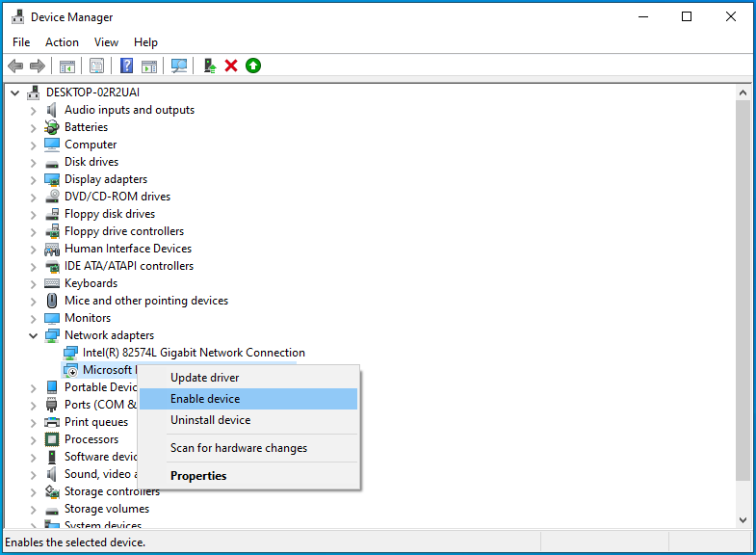
Task: Expand the IDE ATA/ATAPI controllers node
Action: click(33, 267)
